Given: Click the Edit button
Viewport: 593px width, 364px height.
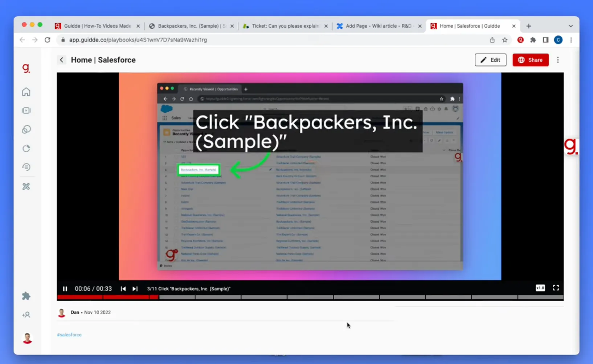Looking at the screenshot, I should (x=490, y=60).
